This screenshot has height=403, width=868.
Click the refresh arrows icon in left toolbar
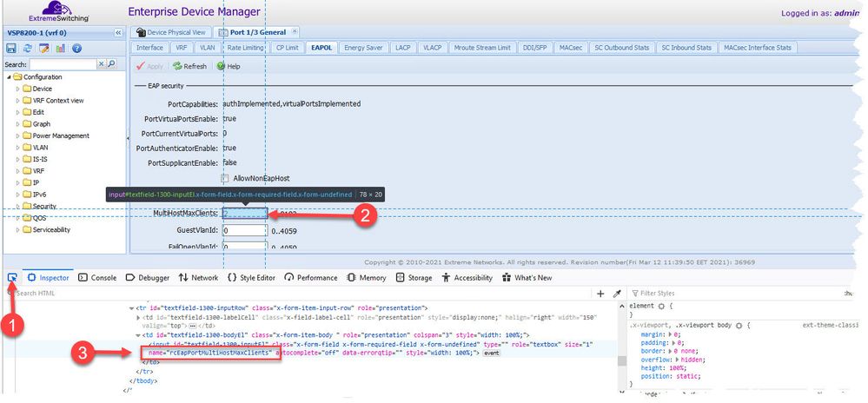(29, 48)
